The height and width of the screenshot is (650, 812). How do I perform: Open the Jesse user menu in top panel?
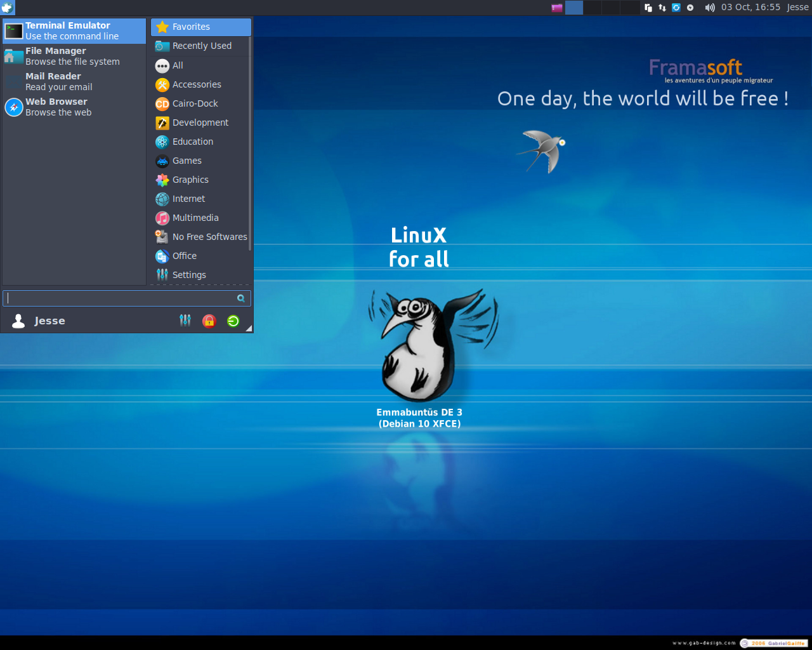point(797,8)
